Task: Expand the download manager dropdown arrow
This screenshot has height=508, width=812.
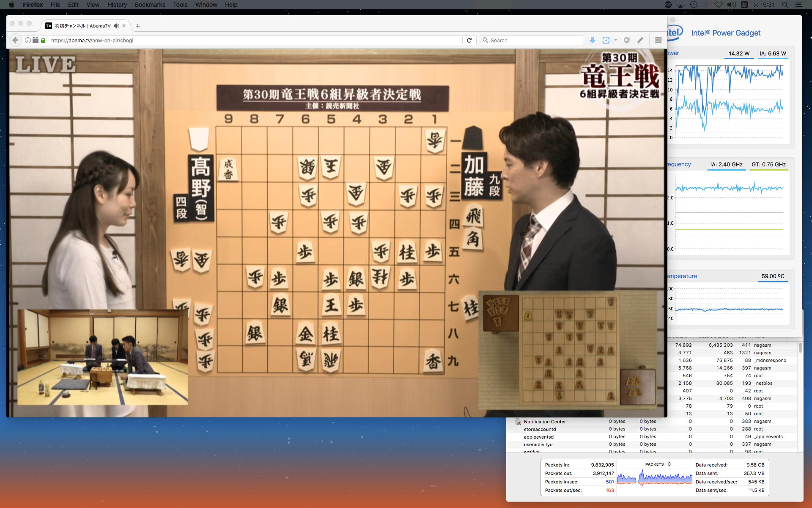Action: click(615, 40)
